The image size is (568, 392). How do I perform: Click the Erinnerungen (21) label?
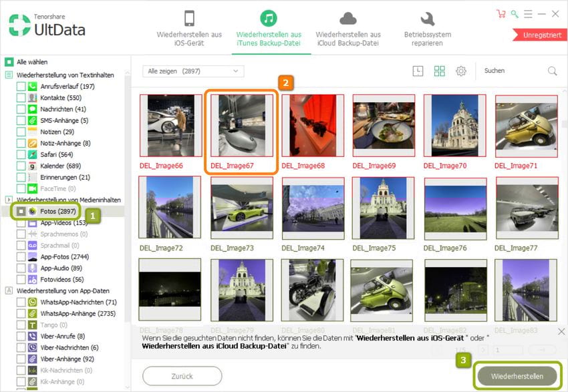tap(65, 178)
